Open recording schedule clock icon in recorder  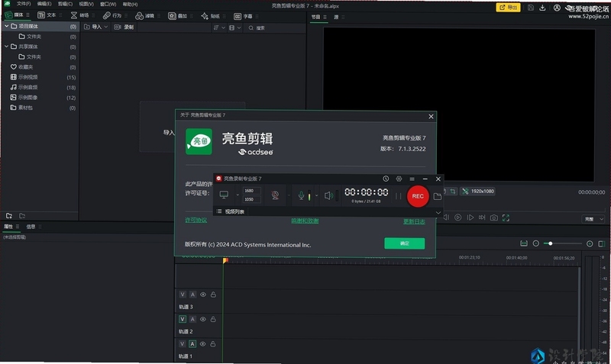click(x=386, y=179)
